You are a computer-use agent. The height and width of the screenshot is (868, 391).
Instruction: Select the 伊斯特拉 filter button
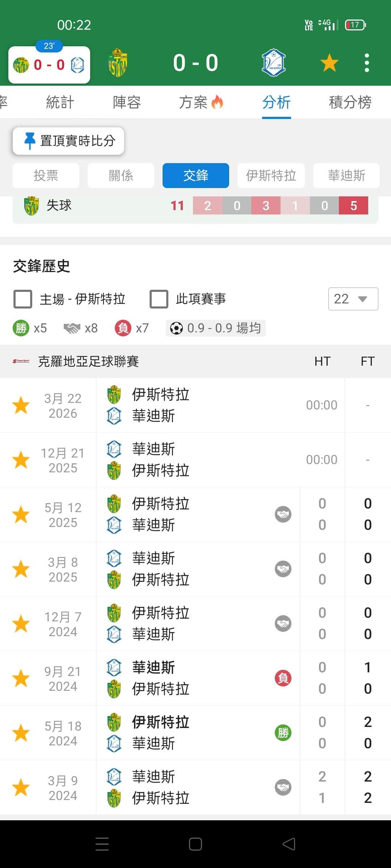pos(271,176)
